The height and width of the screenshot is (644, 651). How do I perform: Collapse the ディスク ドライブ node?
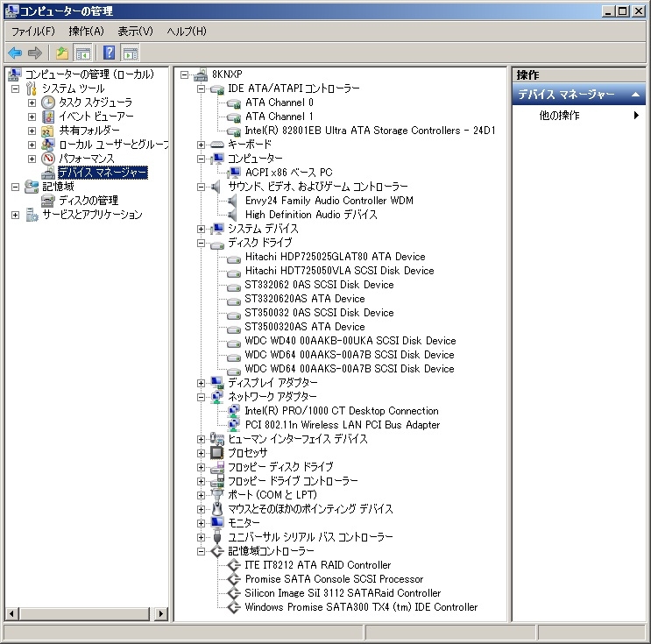pos(201,243)
